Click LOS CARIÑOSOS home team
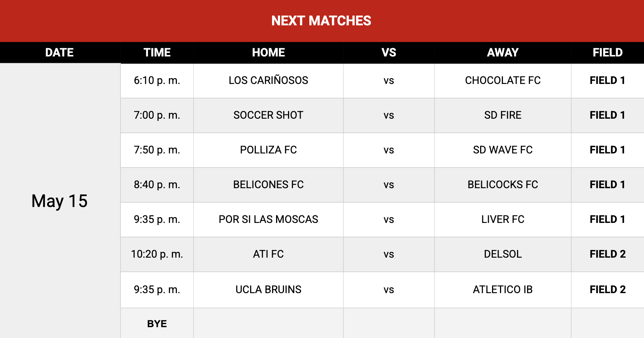 (268, 80)
